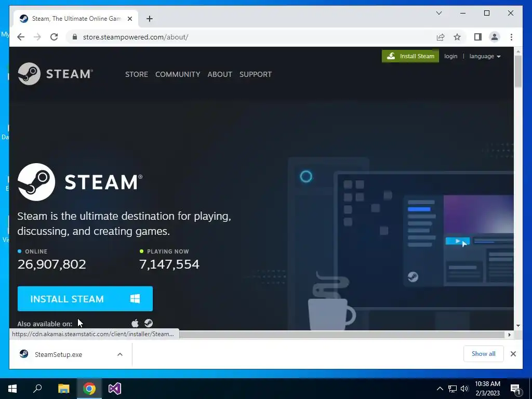Click the Steam logo in header
This screenshot has height=399, width=532.
pos(55,74)
